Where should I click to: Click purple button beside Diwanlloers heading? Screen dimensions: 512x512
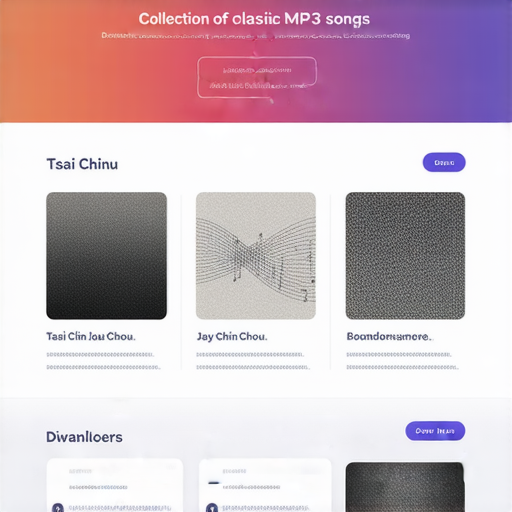pos(435,431)
